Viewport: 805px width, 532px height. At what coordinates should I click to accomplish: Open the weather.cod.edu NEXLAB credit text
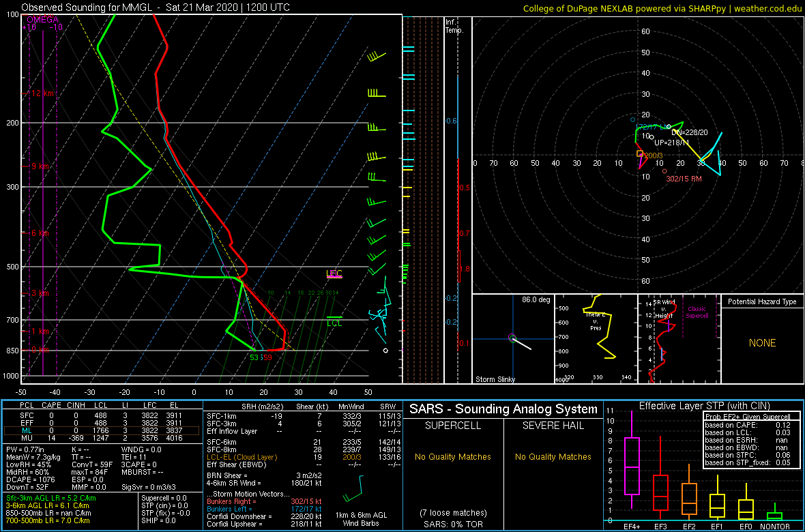[x=662, y=8]
